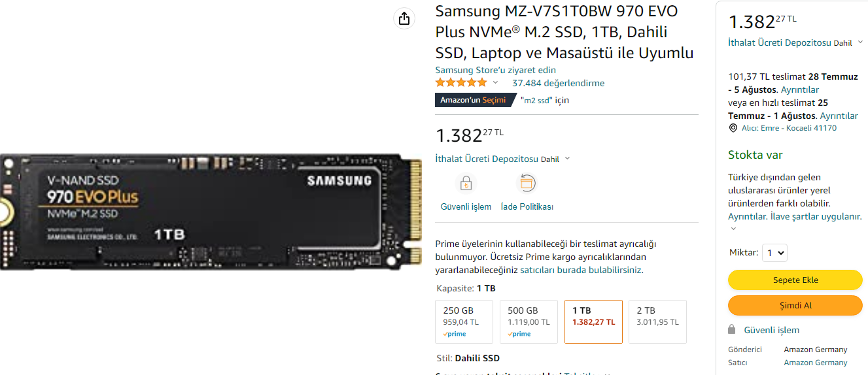Click the share icon above product image
Viewport: 868px width, 375px height.
[404, 18]
